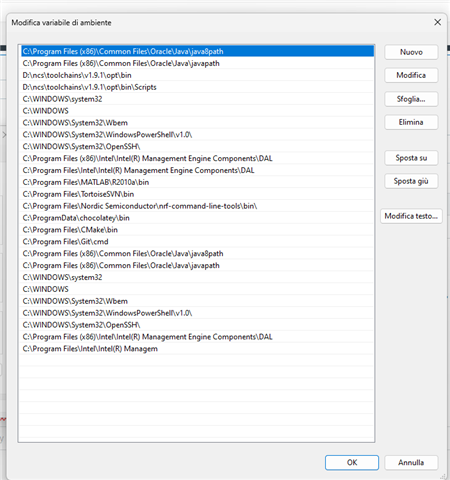Viewport: 450px width, 480px height.
Task: Open the Sfoglia... browse dialog
Action: (x=411, y=99)
